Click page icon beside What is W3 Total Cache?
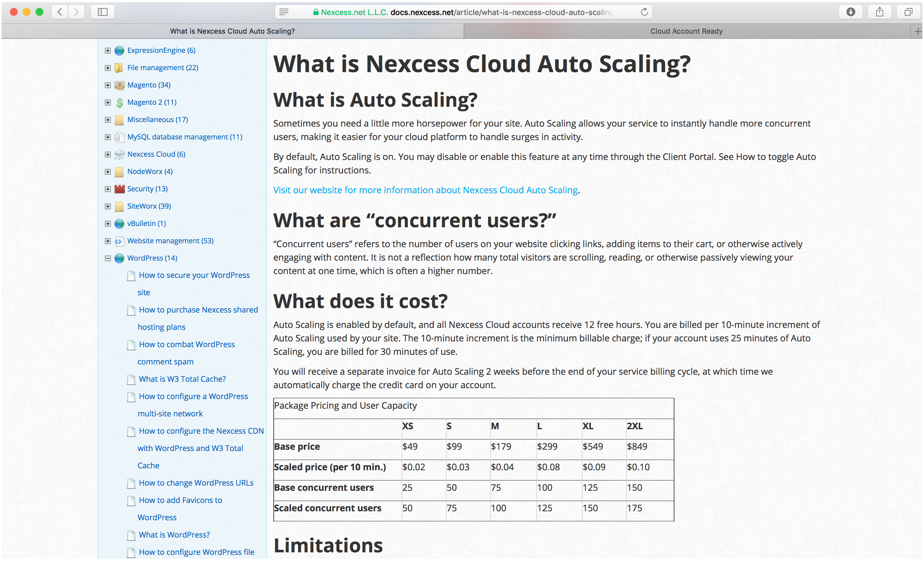Viewport: 924px width, 561px height. click(x=131, y=380)
